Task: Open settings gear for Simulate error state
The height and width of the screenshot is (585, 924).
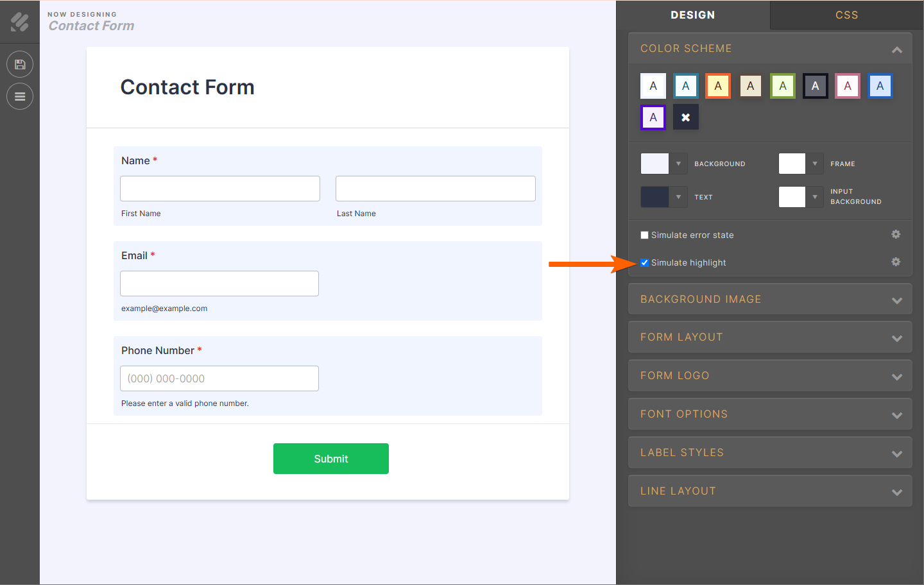Action: 896,235
